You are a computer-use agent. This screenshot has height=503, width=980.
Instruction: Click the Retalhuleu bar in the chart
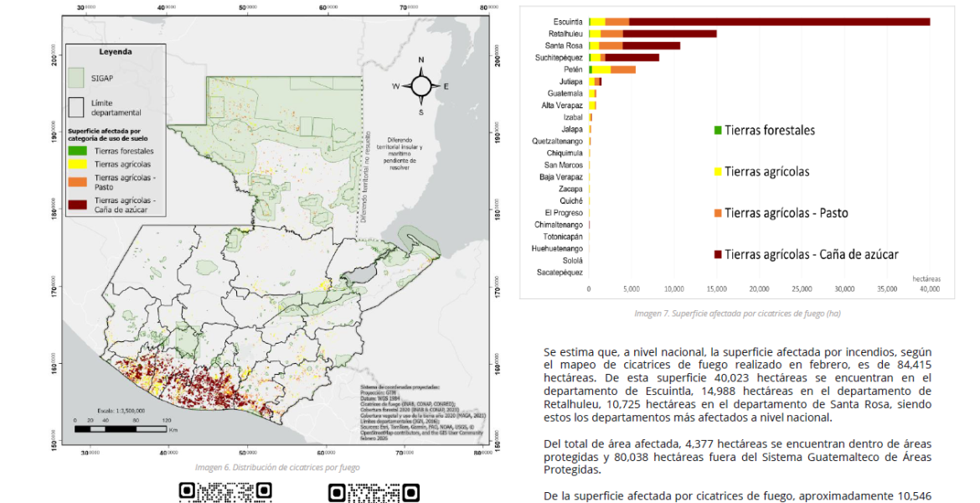coord(652,34)
